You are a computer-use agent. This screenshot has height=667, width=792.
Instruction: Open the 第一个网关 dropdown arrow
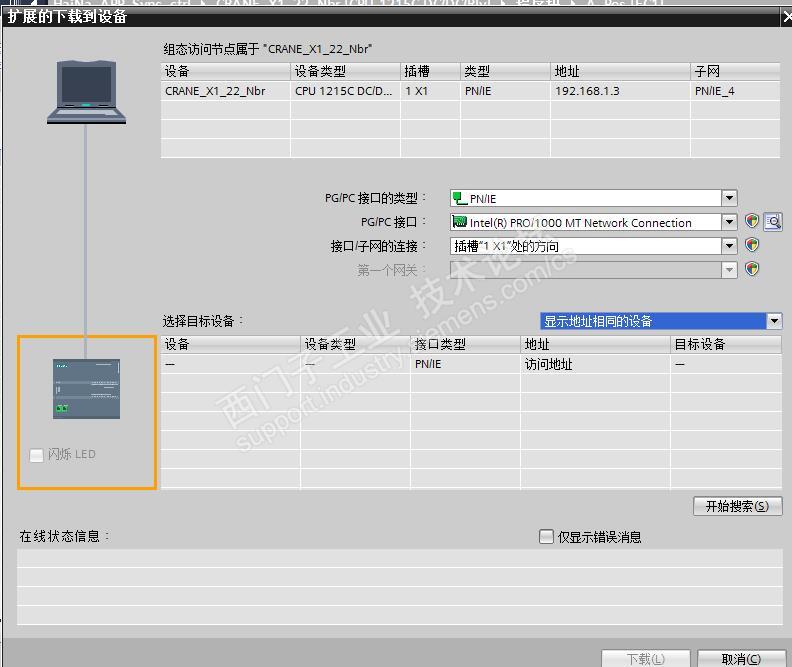pos(729,270)
